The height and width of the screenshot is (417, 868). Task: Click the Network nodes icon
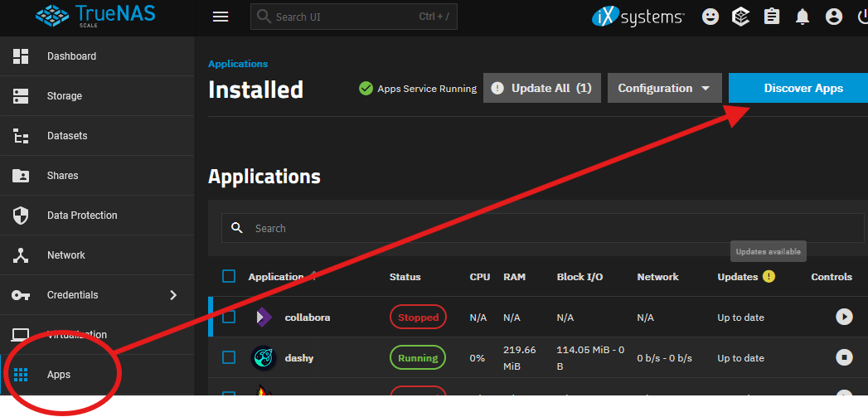tap(21, 255)
